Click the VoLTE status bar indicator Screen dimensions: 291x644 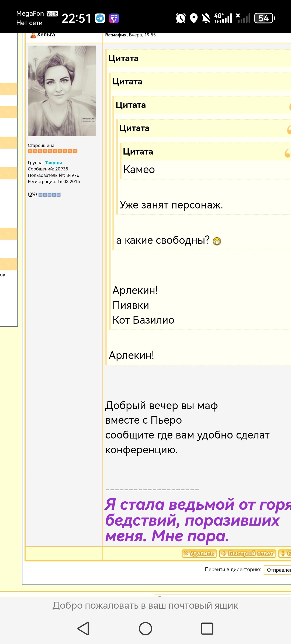point(52,13)
